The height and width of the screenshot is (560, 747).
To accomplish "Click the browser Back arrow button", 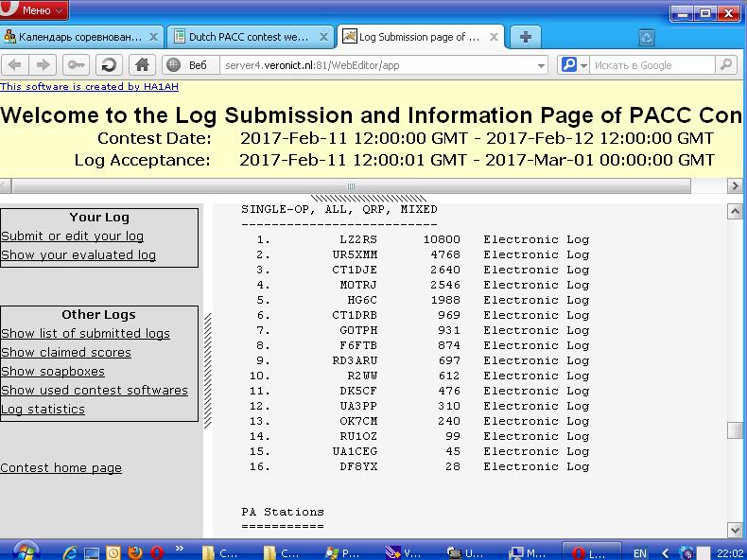I will click(x=16, y=65).
